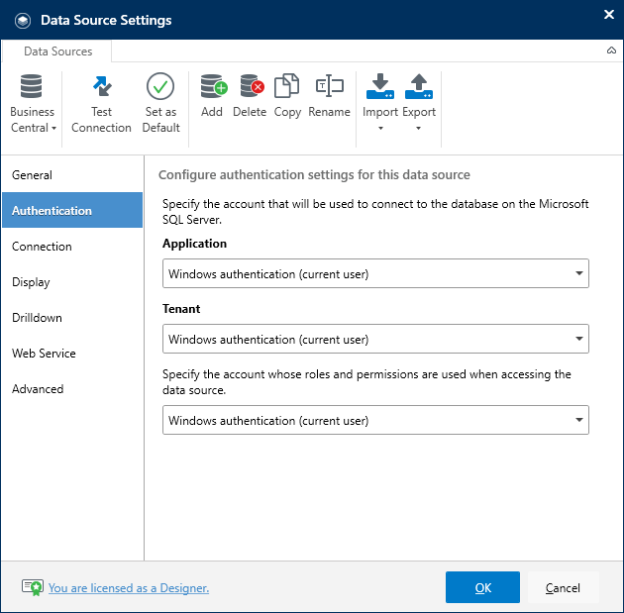Expand the Tenant authentication dropdown
The height and width of the screenshot is (613, 624).
375,339
